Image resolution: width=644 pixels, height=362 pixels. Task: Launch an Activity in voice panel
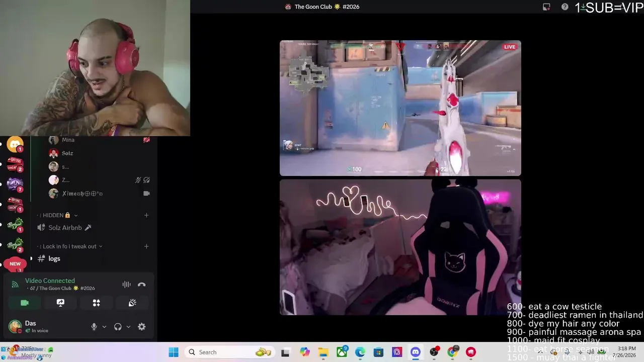pyautogui.click(x=96, y=303)
